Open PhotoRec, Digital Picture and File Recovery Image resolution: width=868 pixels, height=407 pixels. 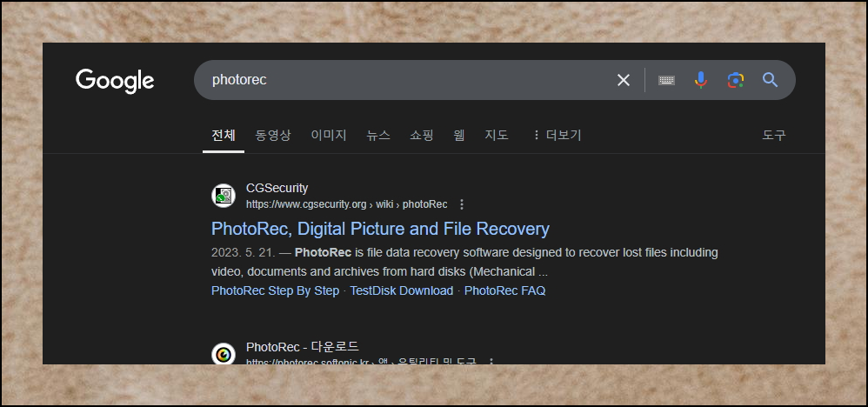(x=380, y=229)
